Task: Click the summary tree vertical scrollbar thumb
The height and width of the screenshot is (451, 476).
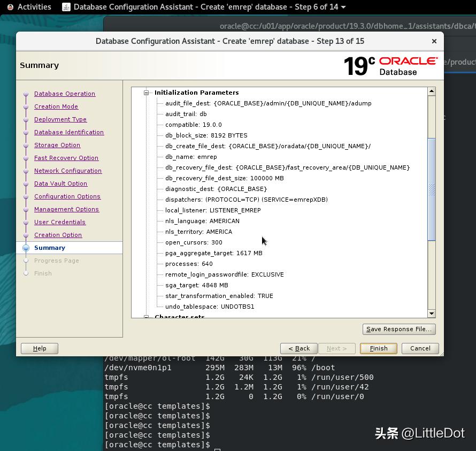Action: coord(432,189)
